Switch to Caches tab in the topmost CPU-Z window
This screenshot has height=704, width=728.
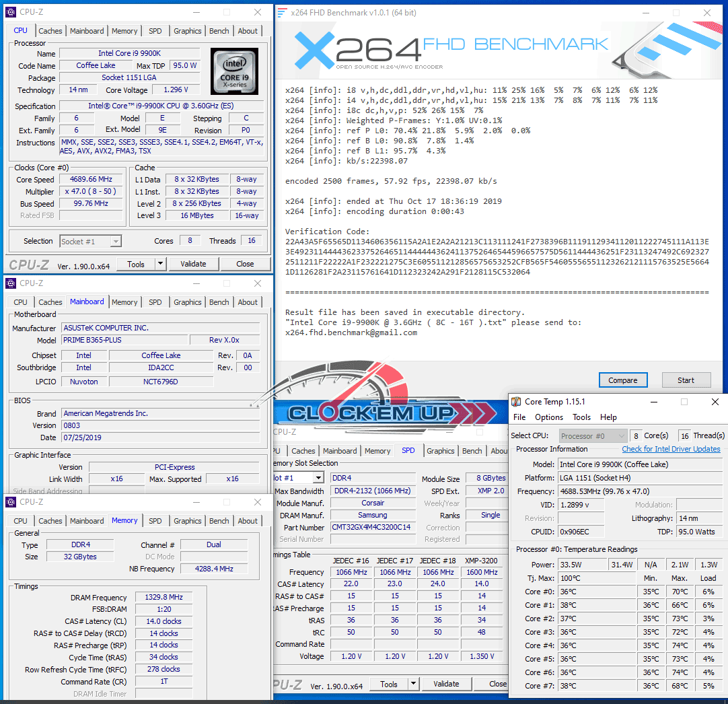(x=50, y=31)
